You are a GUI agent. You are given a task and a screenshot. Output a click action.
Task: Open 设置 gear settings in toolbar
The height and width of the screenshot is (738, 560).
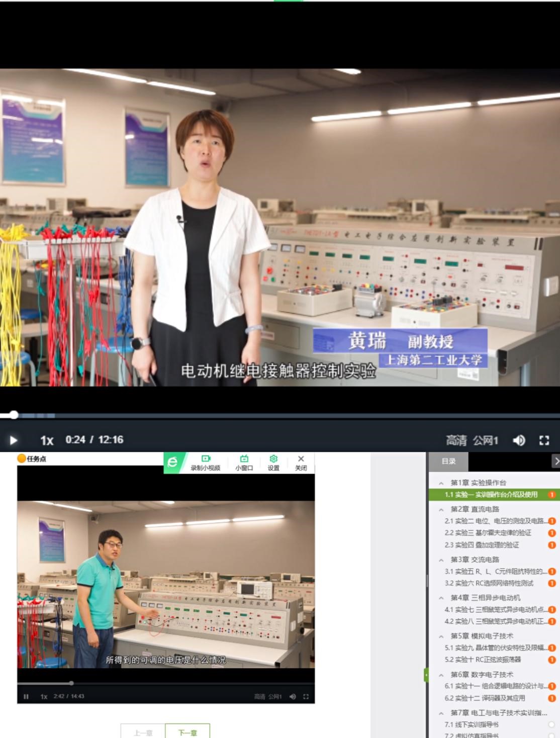pyautogui.click(x=273, y=462)
